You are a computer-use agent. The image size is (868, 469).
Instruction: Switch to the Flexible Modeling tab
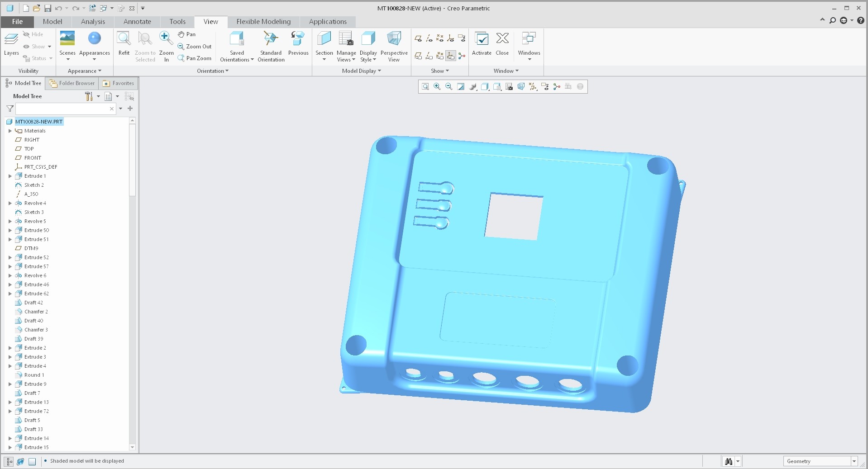(263, 22)
